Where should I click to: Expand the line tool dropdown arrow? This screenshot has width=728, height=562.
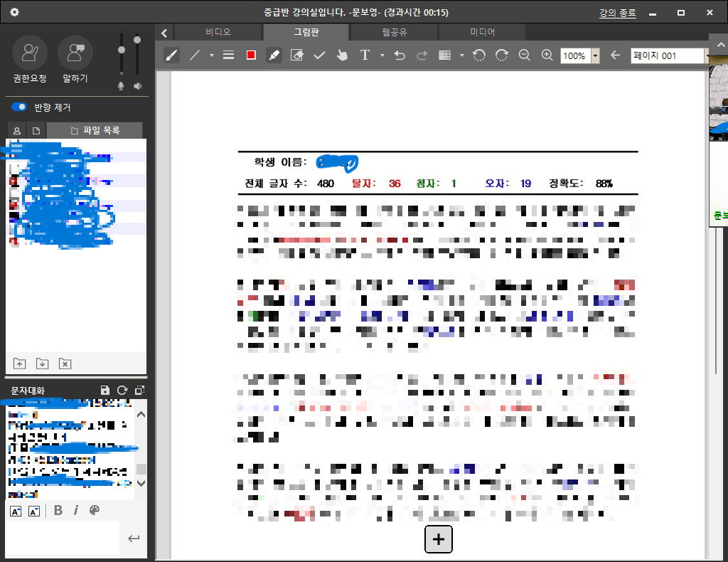point(211,55)
